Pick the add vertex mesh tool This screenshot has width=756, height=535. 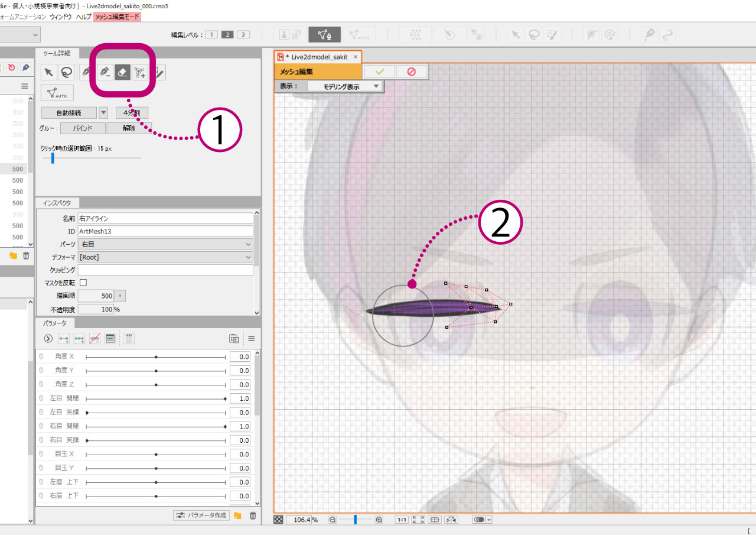tap(139, 72)
